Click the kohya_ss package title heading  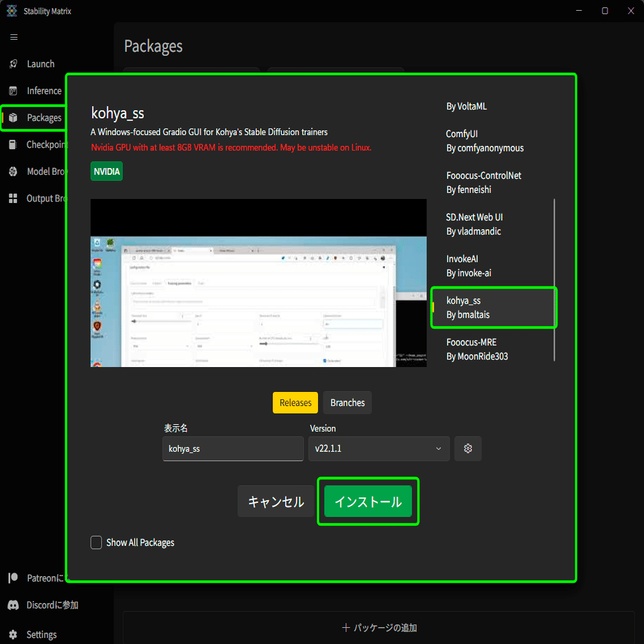click(118, 113)
